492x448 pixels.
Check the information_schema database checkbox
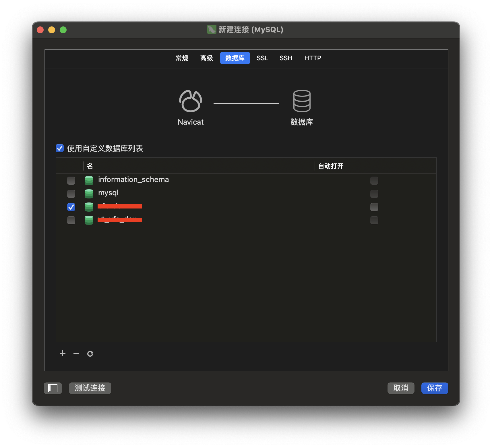coord(71,180)
